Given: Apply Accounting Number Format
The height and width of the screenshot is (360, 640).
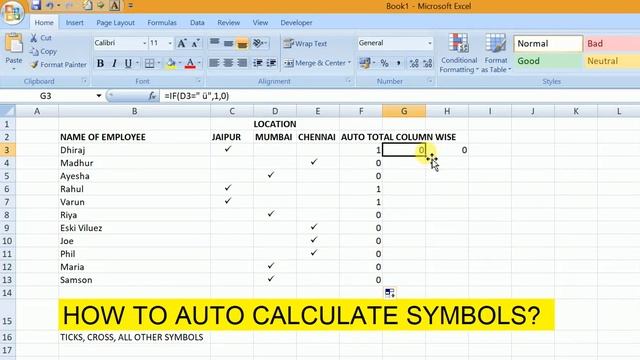Looking at the screenshot, I should [x=364, y=63].
